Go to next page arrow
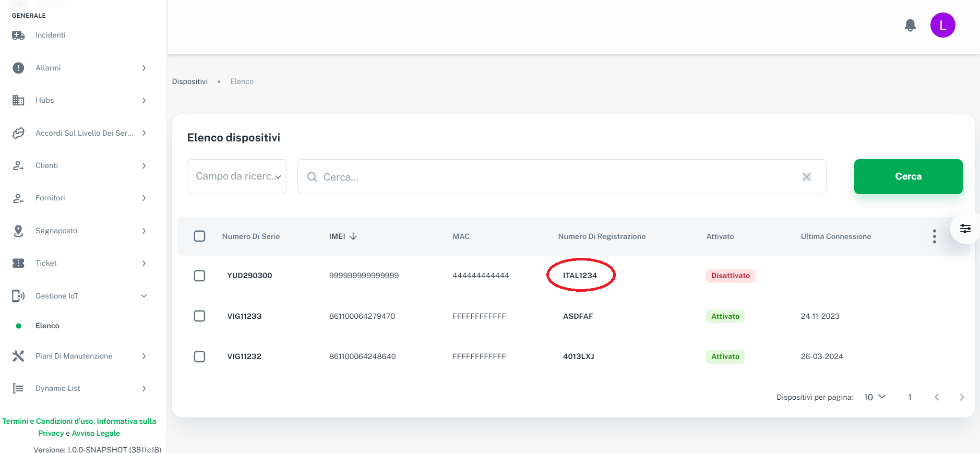Screen dimensions: 980x453 (961, 397)
